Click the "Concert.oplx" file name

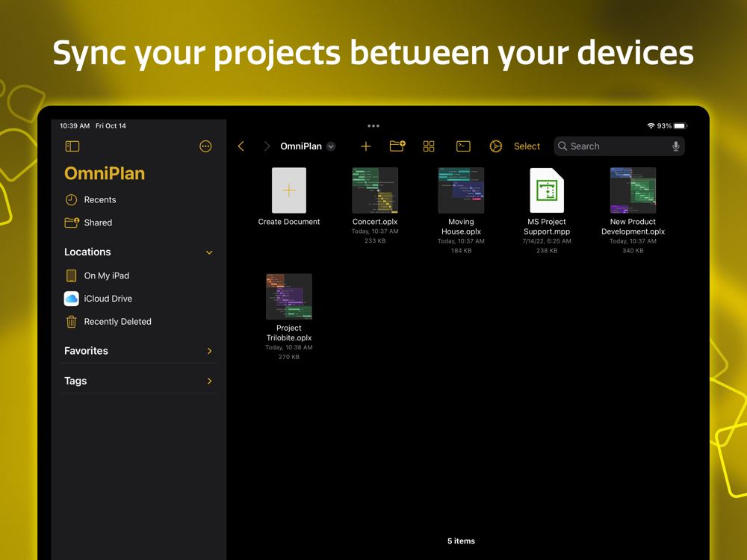(x=375, y=222)
